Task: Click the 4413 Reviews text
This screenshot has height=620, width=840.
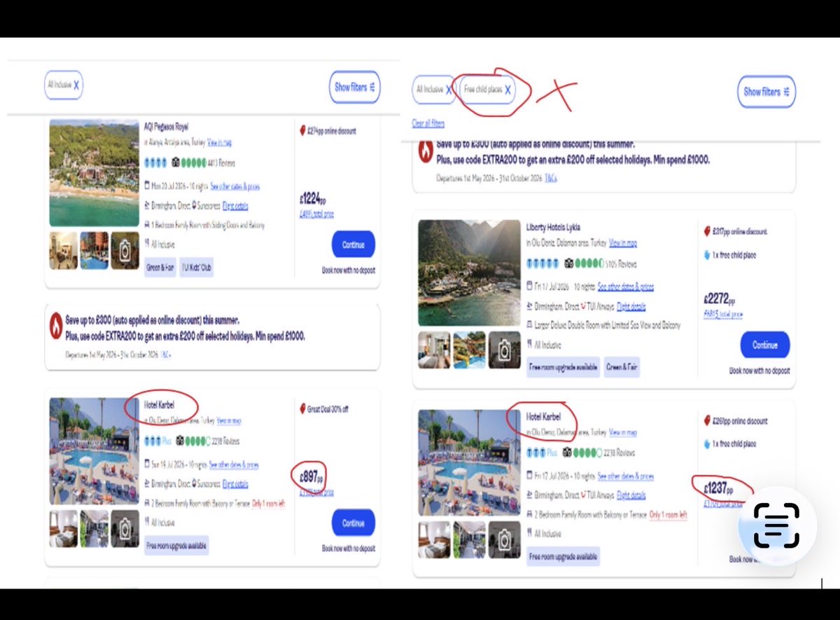Action: click(220, 163)
